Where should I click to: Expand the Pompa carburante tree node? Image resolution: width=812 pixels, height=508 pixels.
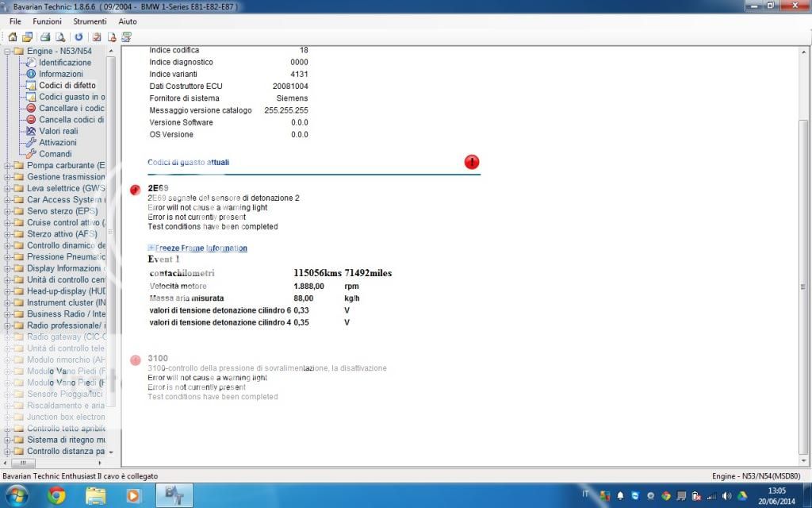click(x=8, y=166)
